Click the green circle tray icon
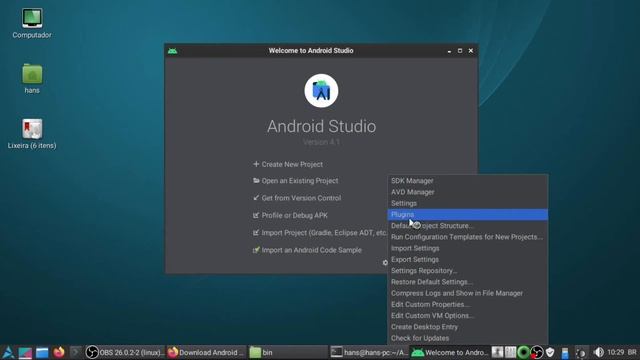 tap(523, 352)
